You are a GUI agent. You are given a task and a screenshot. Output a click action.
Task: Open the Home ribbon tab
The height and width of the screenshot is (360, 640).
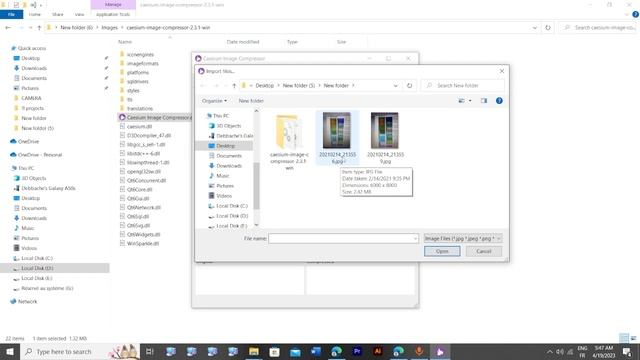tap(35, 14)
